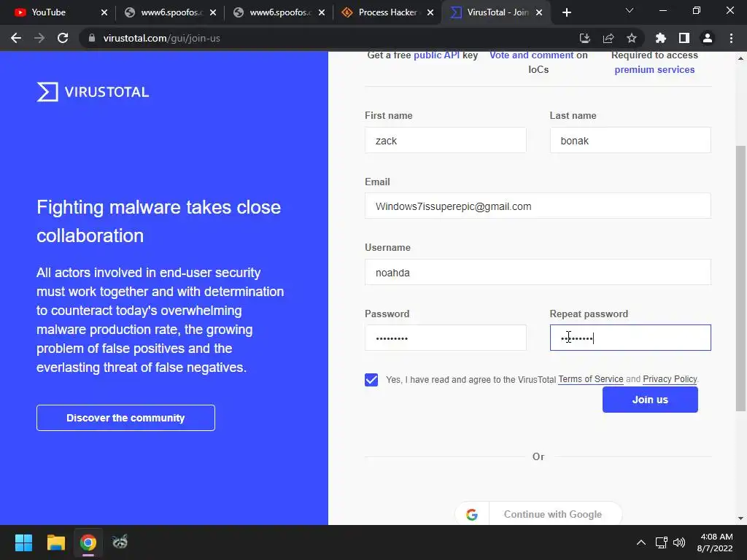
Task: Open premium services link
Action: 654,69
